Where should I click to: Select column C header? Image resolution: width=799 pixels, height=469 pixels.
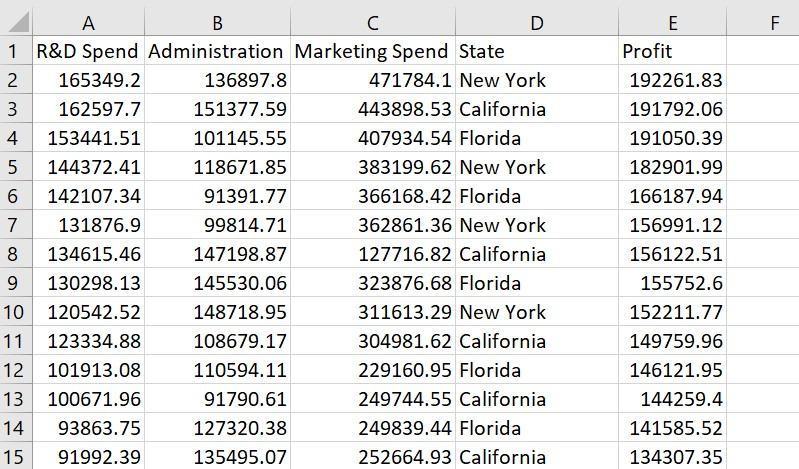pyautogui.click(x=373, y=22)
